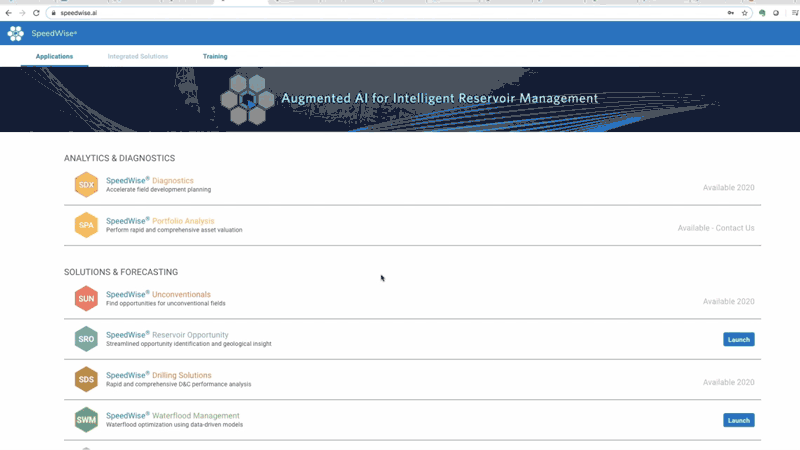Click 'Waterflood optimization using data-driven models' text
This screenshot has height=450, width=800.
click(174, 424)
